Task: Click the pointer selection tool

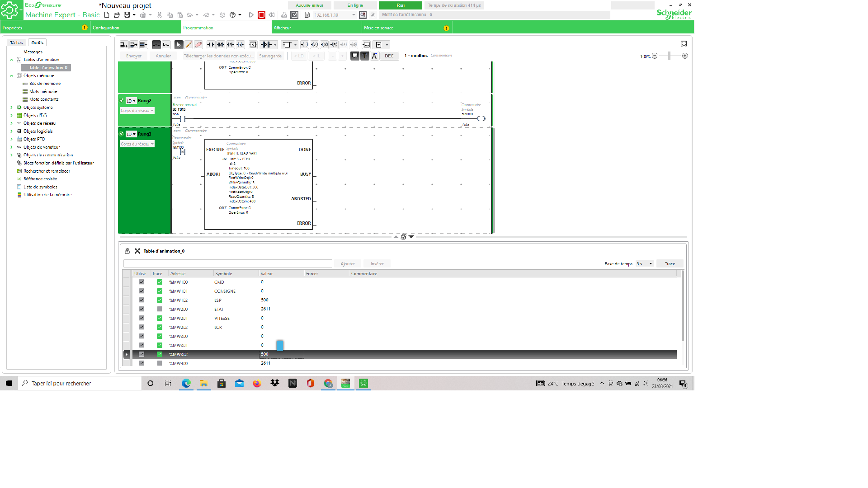Action: tap(179, 45)
